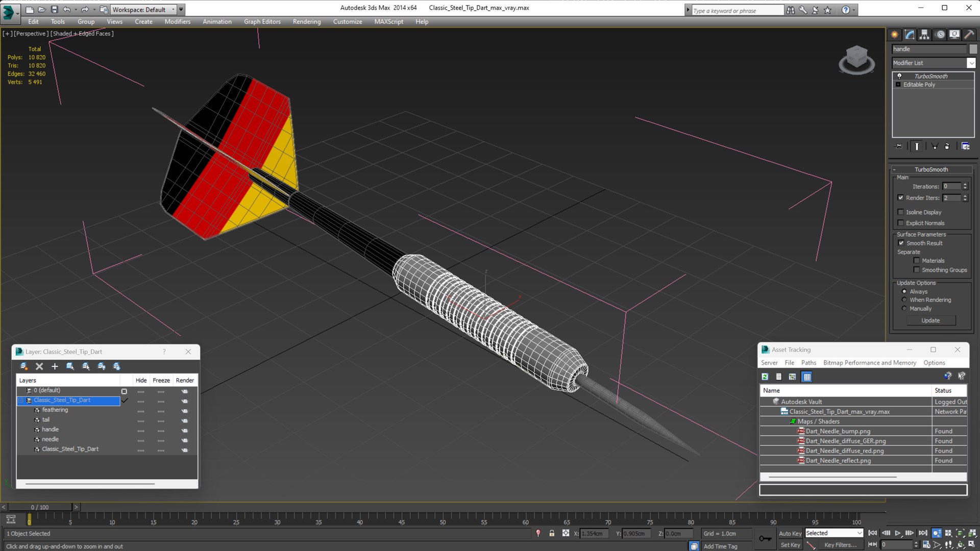Expand the Editable Poly modifier entry

pyautogui.click(x=898, y=85)
